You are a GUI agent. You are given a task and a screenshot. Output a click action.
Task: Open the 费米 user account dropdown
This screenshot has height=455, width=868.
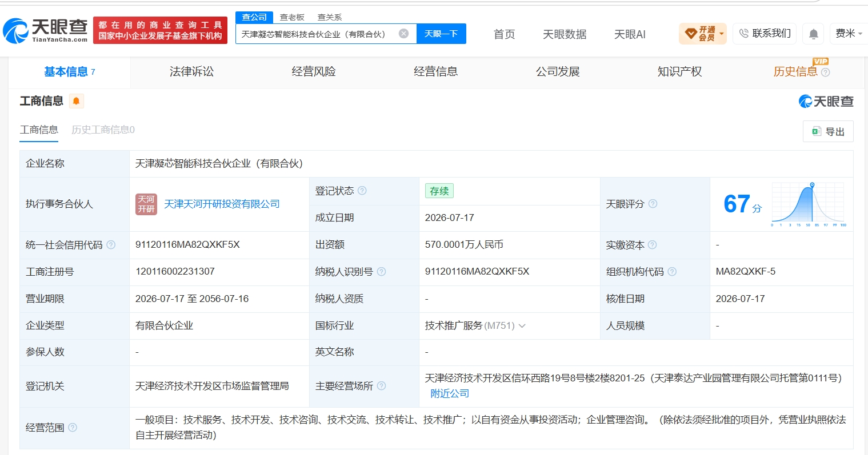(848, 34)
